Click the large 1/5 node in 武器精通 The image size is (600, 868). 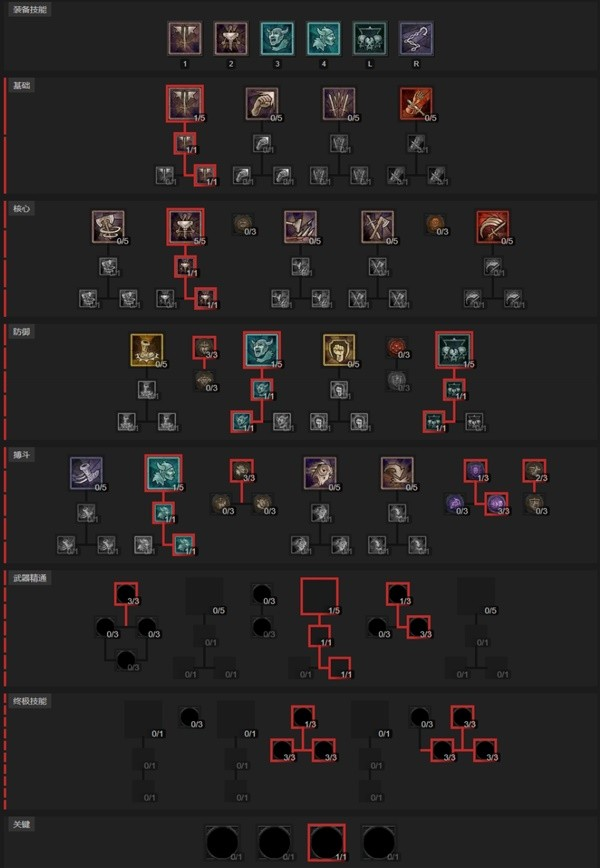tap(320, 596)
